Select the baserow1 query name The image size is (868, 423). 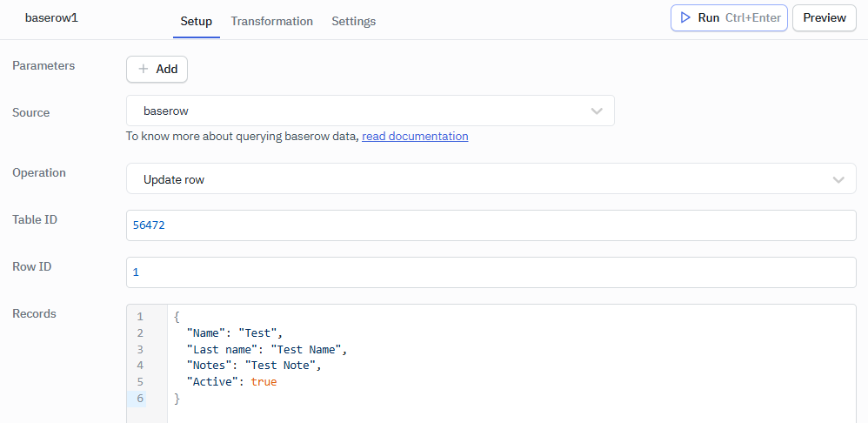[51, 17]
